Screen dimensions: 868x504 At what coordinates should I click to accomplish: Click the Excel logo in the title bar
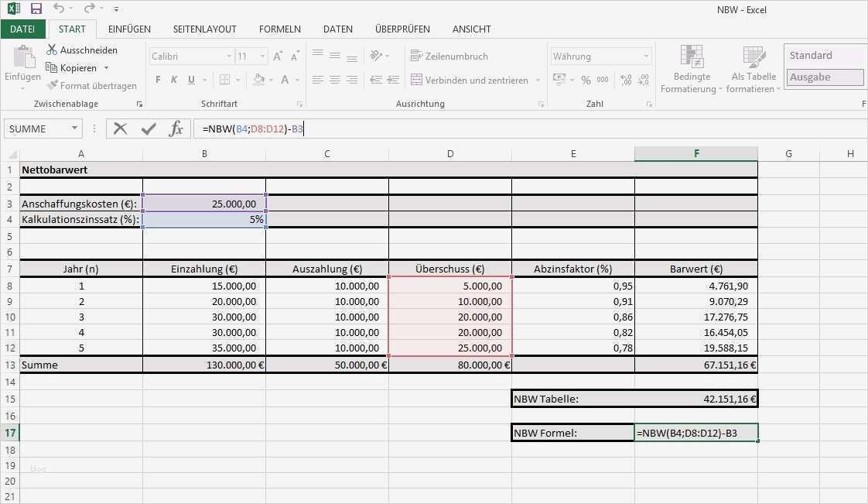13,9
